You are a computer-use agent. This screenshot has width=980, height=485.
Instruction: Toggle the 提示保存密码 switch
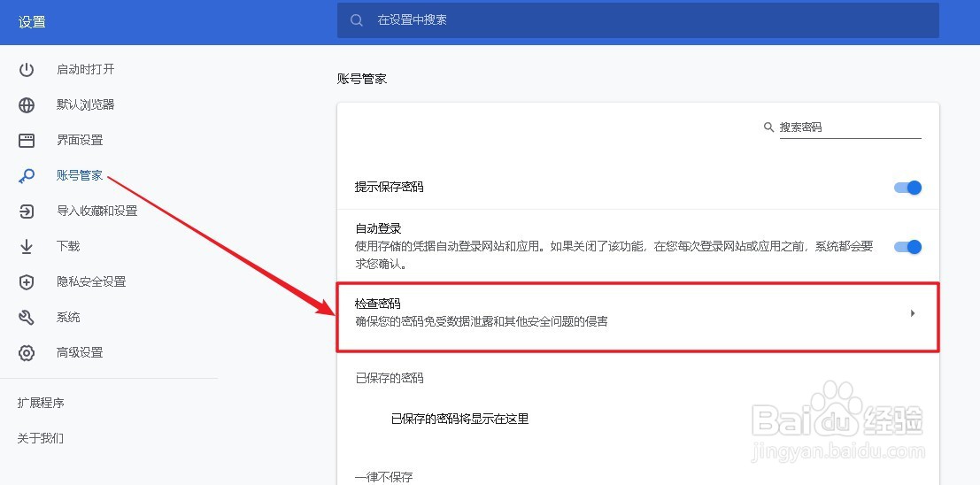tap(907, 188)
